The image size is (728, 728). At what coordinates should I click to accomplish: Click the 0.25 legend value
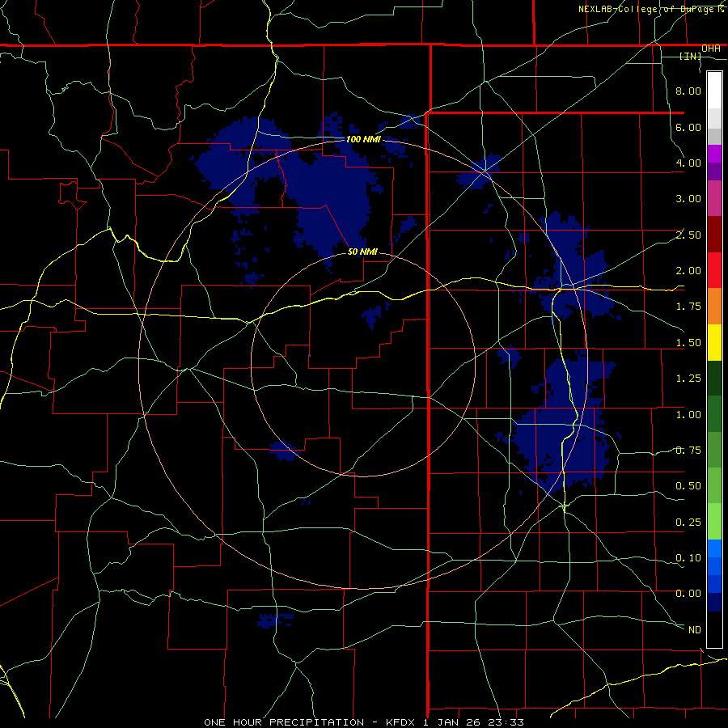pyautogui.click(x=688, y=523)
